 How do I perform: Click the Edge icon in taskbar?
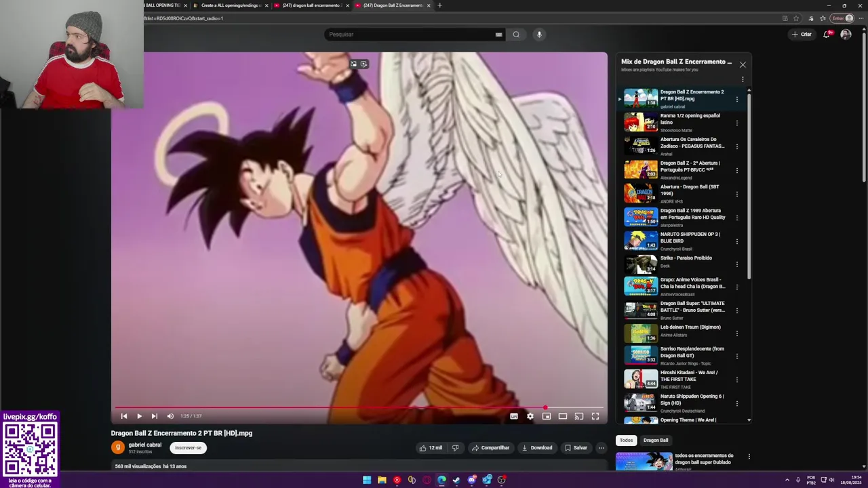pyautogui.click(x=441, y=480)
